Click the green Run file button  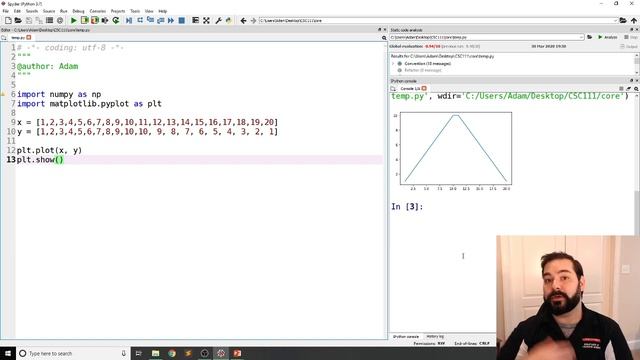click(73, 20)
